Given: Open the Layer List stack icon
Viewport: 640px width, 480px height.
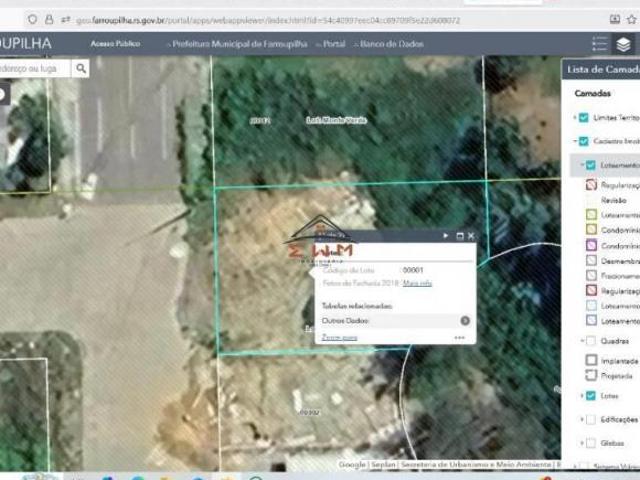Looking at the screenshot, I should pos(623,44).
